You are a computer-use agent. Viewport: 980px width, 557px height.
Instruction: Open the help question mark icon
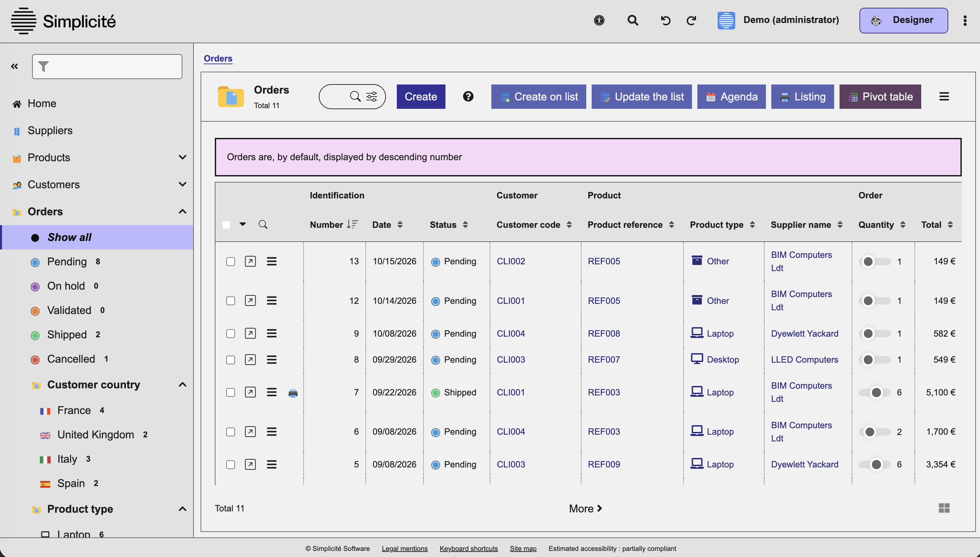coord(468,96)
